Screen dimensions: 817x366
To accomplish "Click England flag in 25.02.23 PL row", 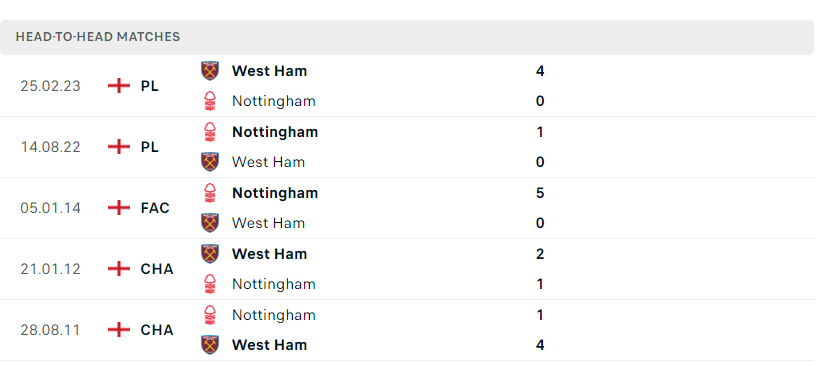I will point(119,86).
